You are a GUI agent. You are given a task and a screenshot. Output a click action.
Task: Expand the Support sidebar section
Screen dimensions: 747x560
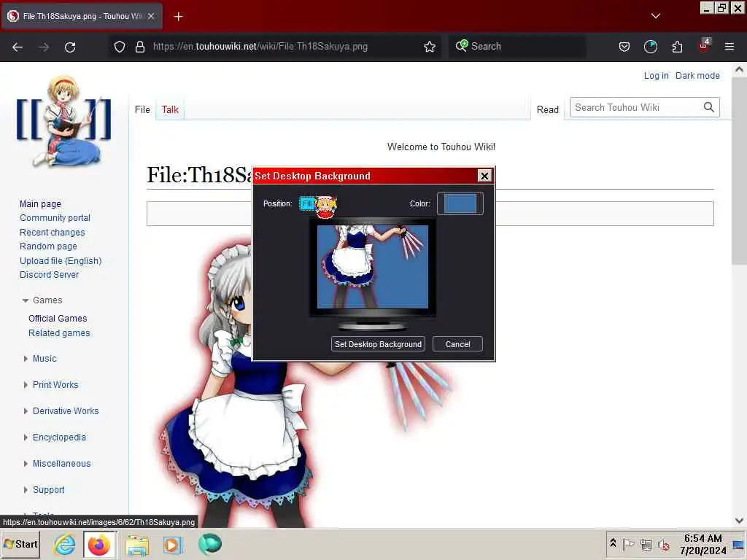tap(26, 489)
